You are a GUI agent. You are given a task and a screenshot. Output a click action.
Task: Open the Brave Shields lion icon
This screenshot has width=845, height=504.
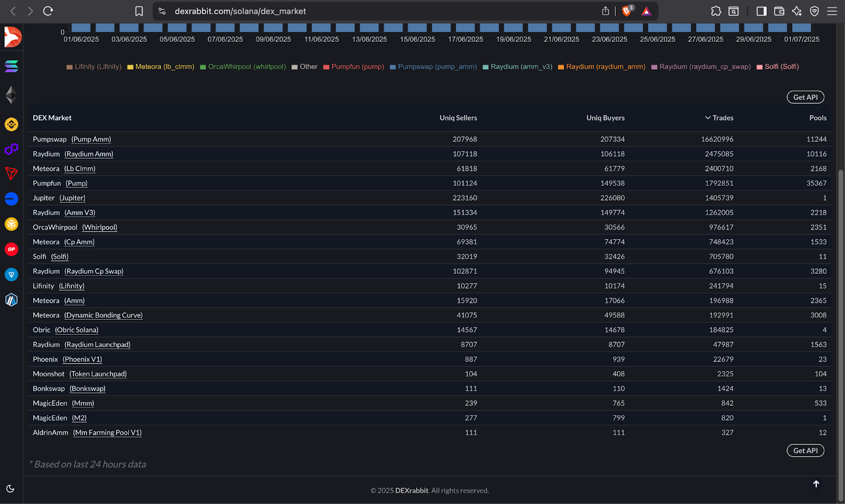[627, 11]
